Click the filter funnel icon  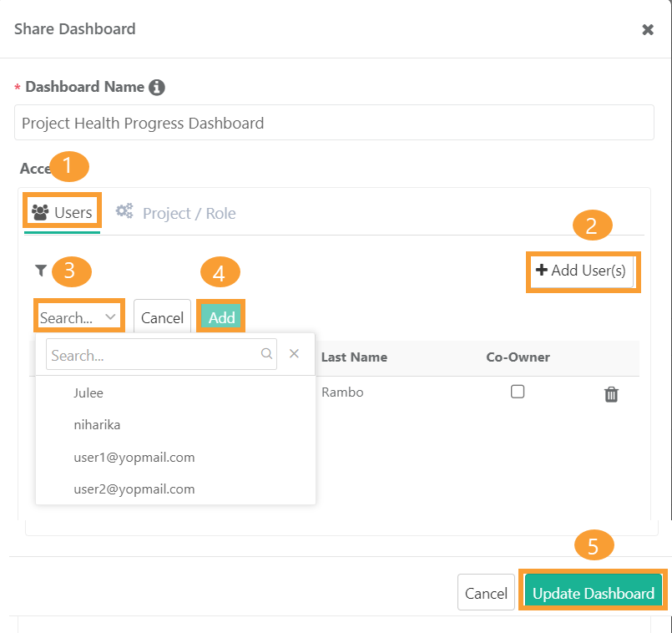[41, 271]
